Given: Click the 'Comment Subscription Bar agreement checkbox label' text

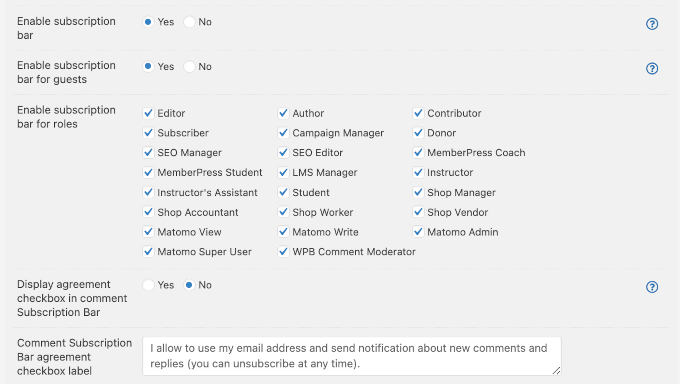Looking at the screenshot, I should pos(74,357).
